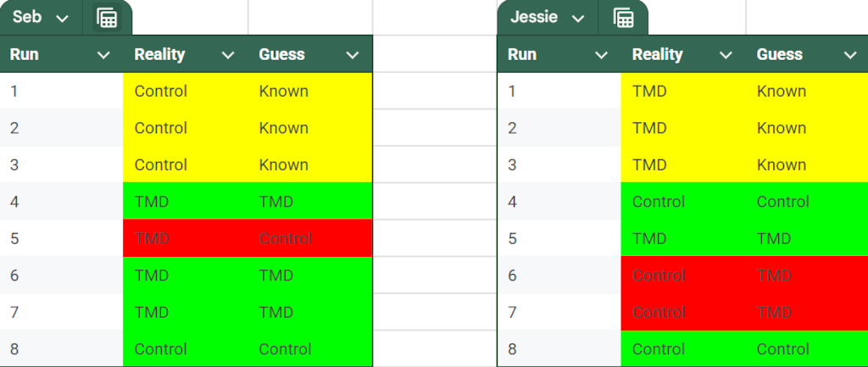Select Jessie run 8 Control guess cell
This screenshot has width=868, height=367.
(807, 348)
